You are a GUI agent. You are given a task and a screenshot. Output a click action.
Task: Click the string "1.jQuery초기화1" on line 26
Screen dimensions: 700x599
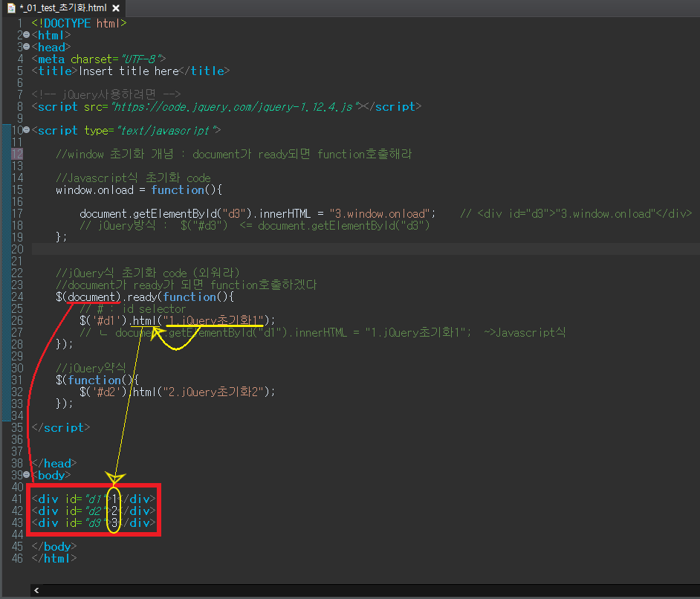pyautogui.click(x=214, y=320)
